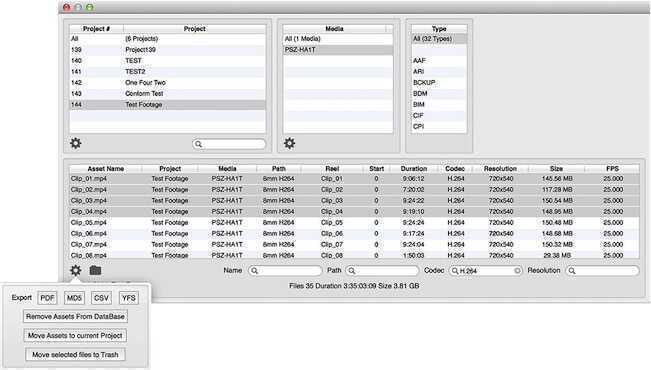Viewport: 651px width, 370px height.
Task: Open the Project panel gear menu
Action: pyautogui.click(x=76, y=143)
